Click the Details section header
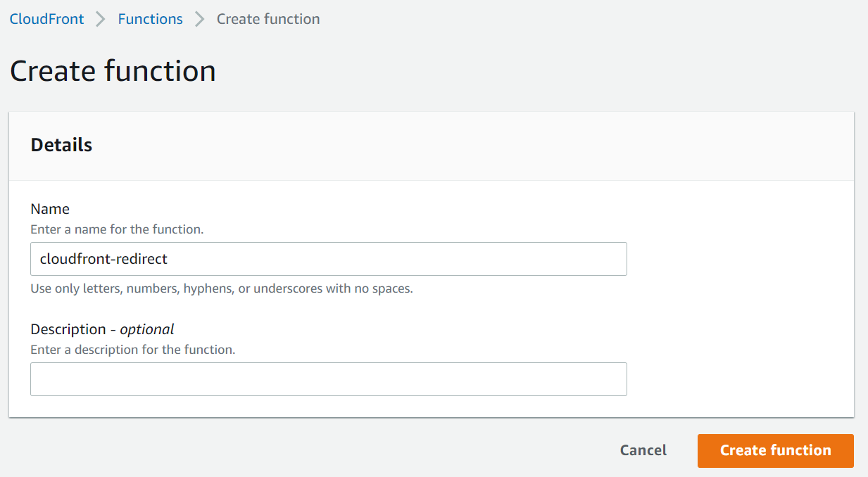 (61, 144)
